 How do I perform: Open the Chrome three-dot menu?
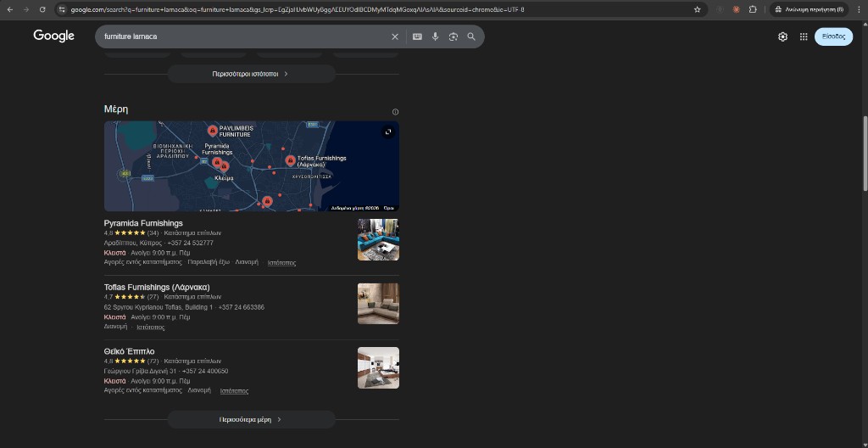pos(858,9)
